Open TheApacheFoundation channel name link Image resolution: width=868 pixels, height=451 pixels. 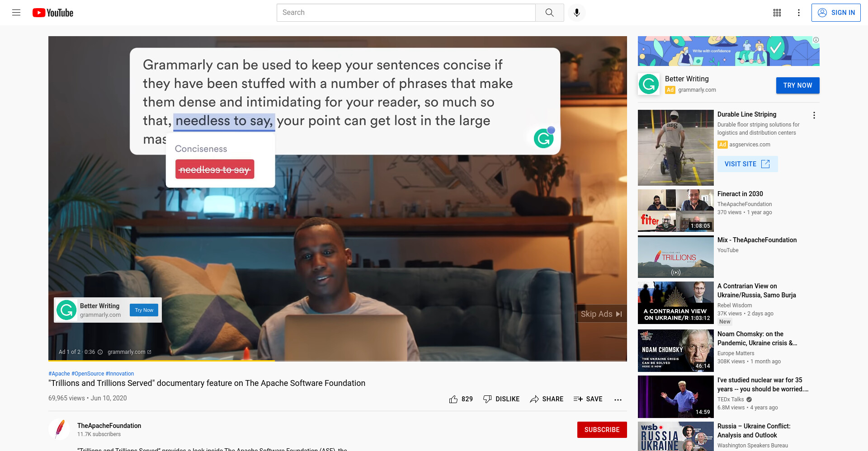click(x=109, y=426)
